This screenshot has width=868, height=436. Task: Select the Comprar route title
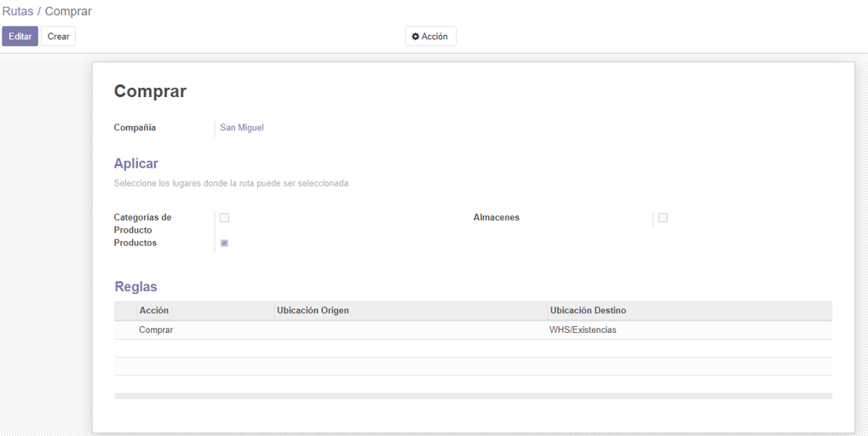pyautogui.click(x=150, y=91)
